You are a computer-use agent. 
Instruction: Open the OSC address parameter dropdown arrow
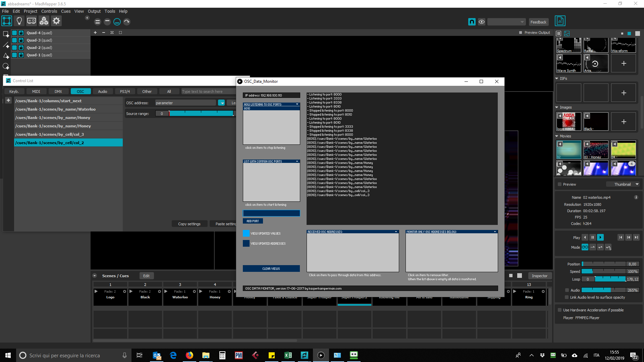221,103
